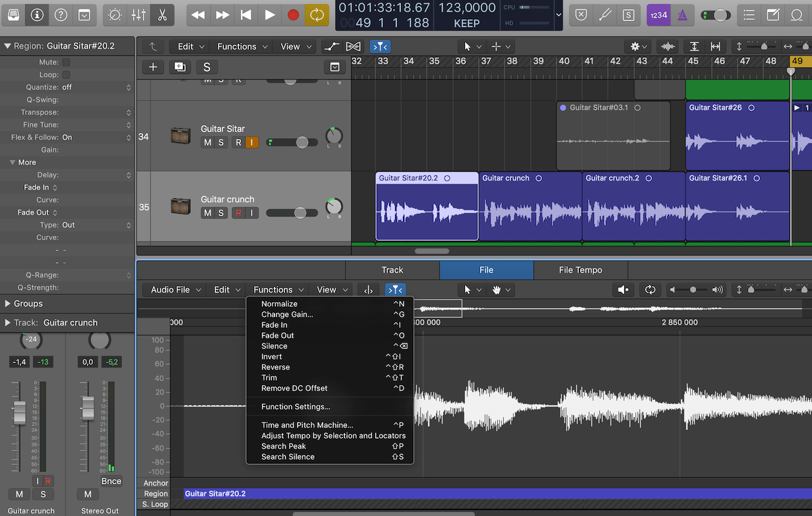
Task: Select the Tuner fork icon
Action: pos(605,14)
